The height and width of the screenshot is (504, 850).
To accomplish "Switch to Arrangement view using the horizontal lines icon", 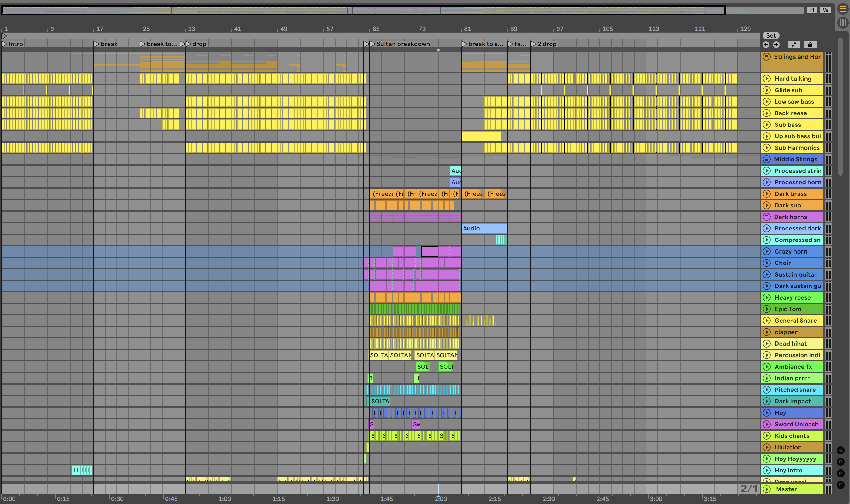I will click(x=842, y=9).
